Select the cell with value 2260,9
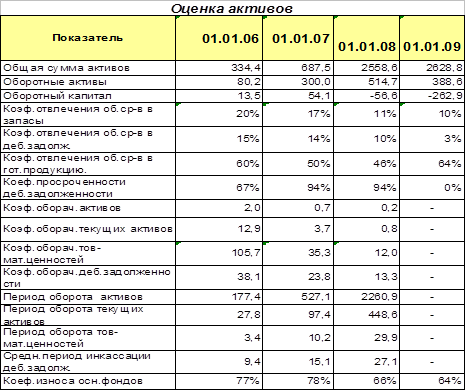Image resolution: width=466 pixels, height=391 pixels. (366, 297)
